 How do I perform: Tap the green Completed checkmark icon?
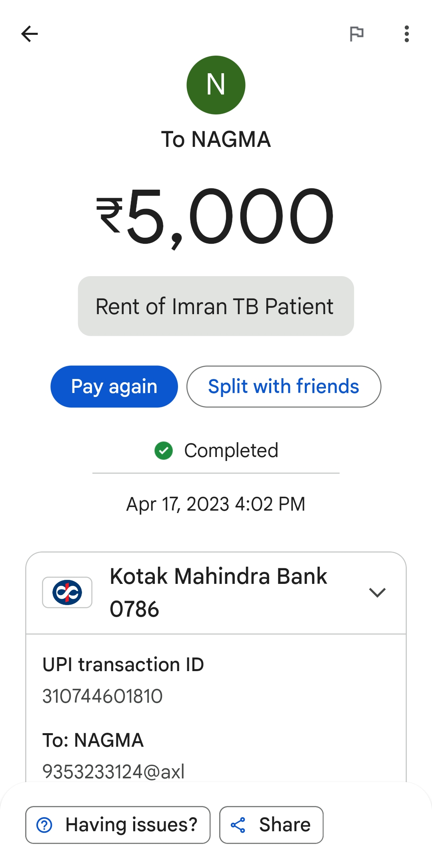click(164, 451)
